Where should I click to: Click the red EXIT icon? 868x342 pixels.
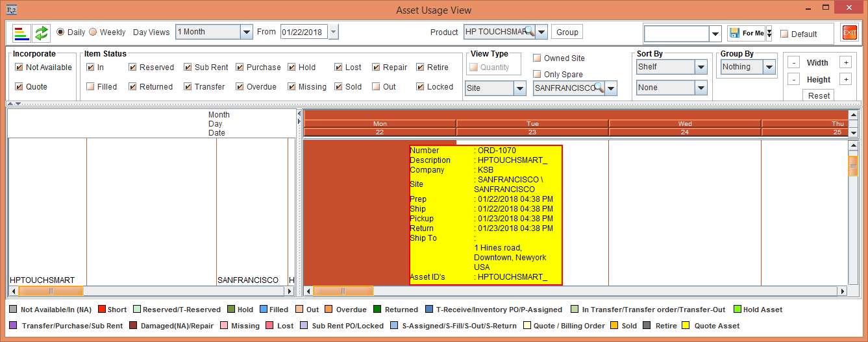(x=849, y=33)
